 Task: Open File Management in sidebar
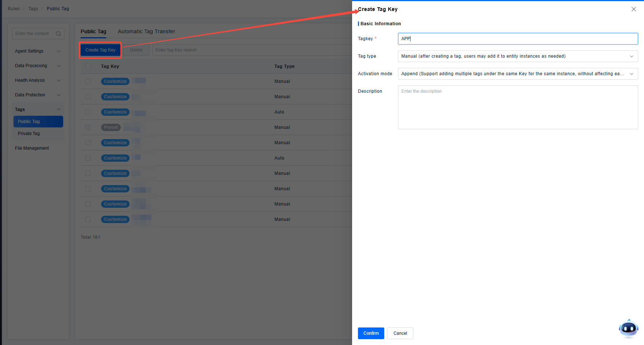pos(32,148)
